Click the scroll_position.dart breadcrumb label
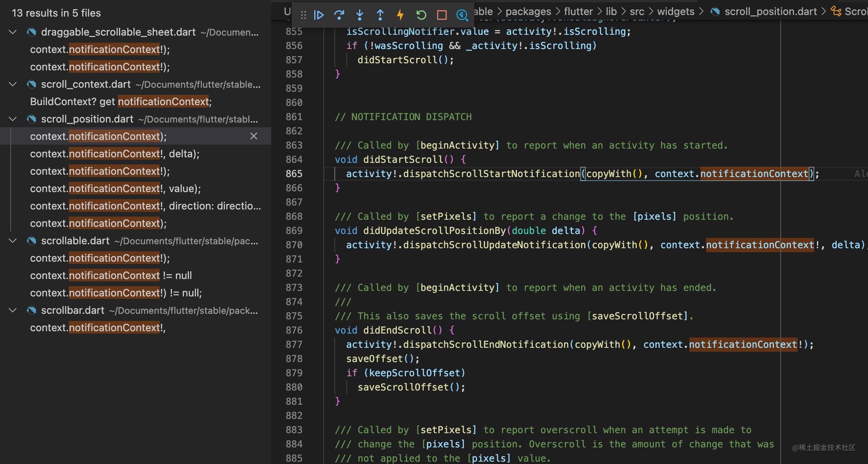Viewport: 868px width, 464px height. click(x=770, y=11)
